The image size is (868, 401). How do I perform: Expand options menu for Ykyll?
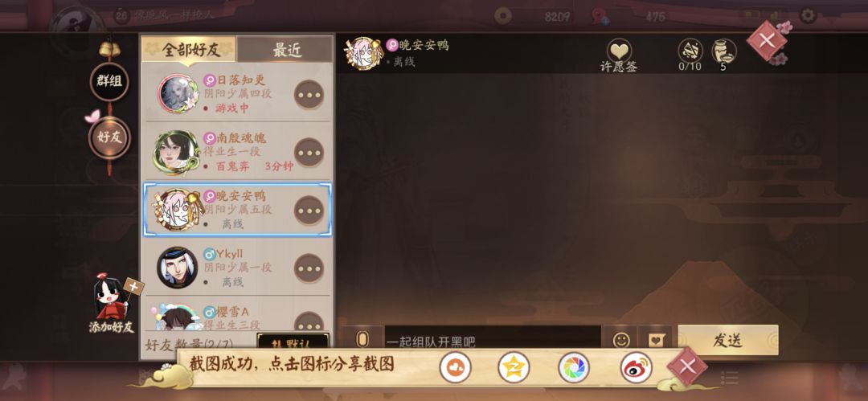(309, 268)
